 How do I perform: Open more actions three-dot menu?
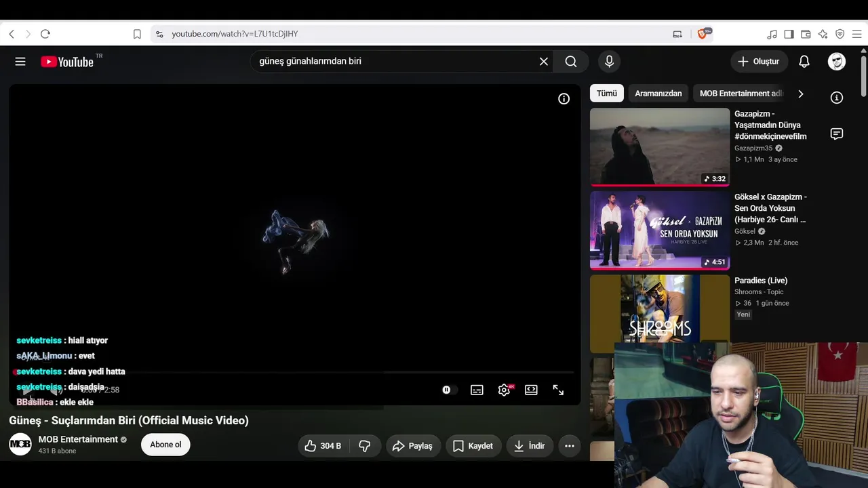570,445
